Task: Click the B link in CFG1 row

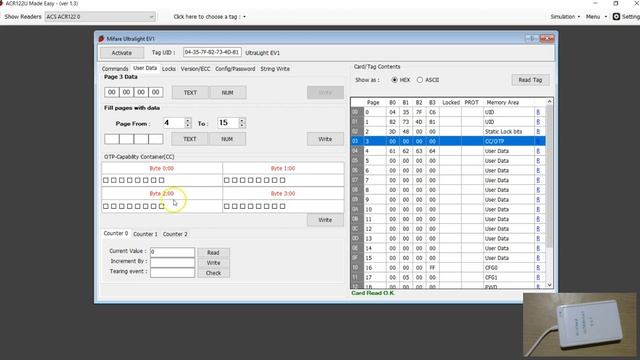Action: [538, 278]
